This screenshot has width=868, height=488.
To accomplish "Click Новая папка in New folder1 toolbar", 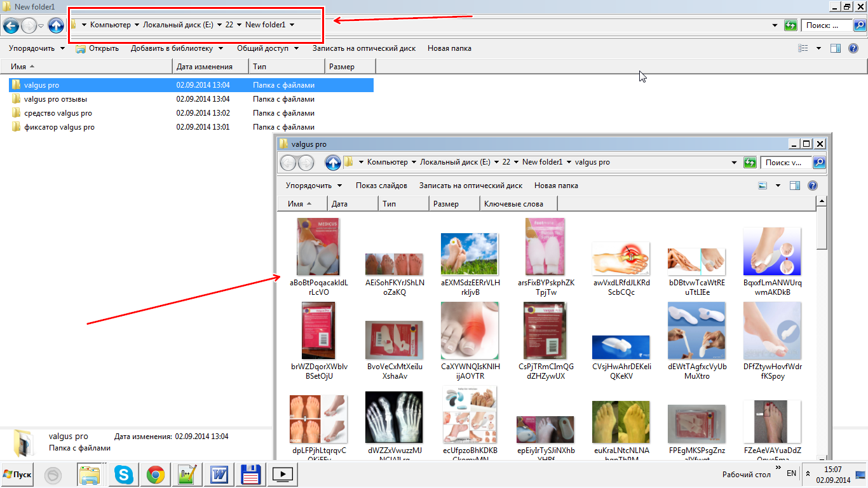I will pyautogui.click(x=449, y=48).
